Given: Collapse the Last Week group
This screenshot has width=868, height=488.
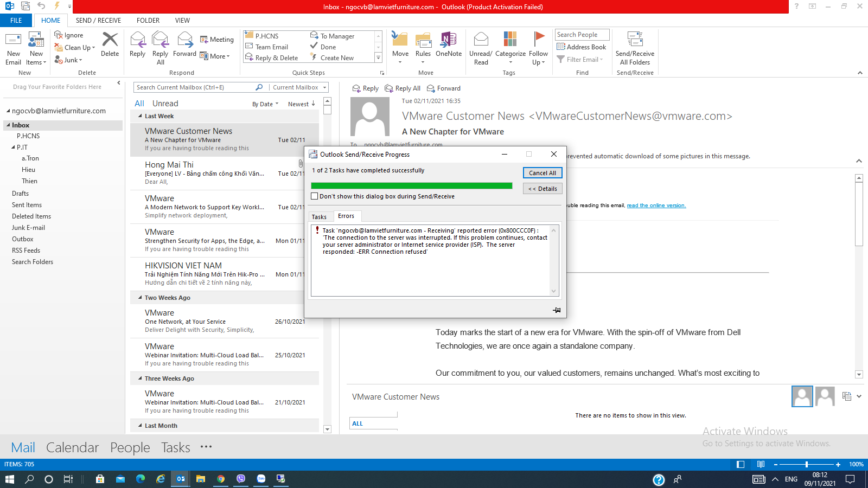Looking at the screenshot, I should [140, 116].
